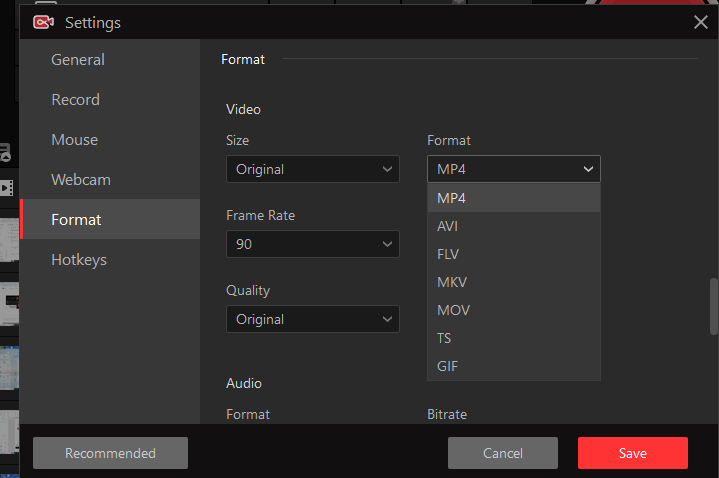The image size is (719, 478).
Task: Pick MKV in the format list
Action: tap(514, 282)
